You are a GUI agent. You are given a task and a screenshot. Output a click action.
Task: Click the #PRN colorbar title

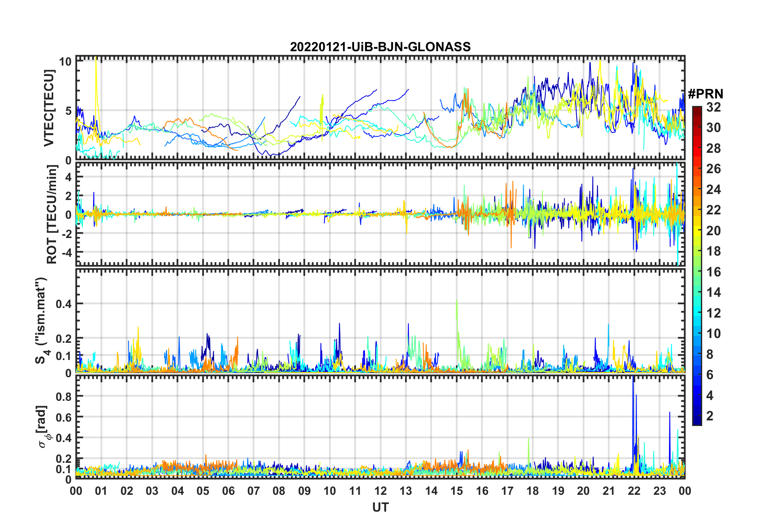point(705,94)
